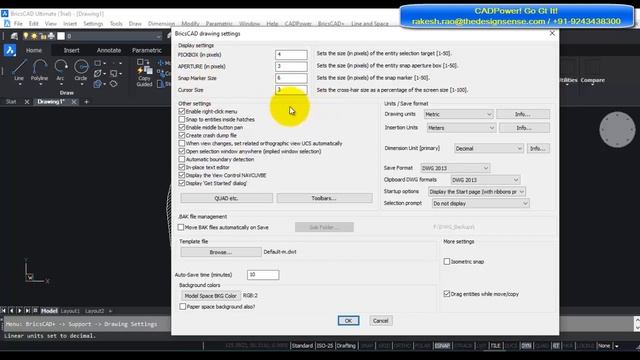The height and width of the screenshot is (360, 640).
Task: Click the Model Space BKG Color button
Action: 211,296
